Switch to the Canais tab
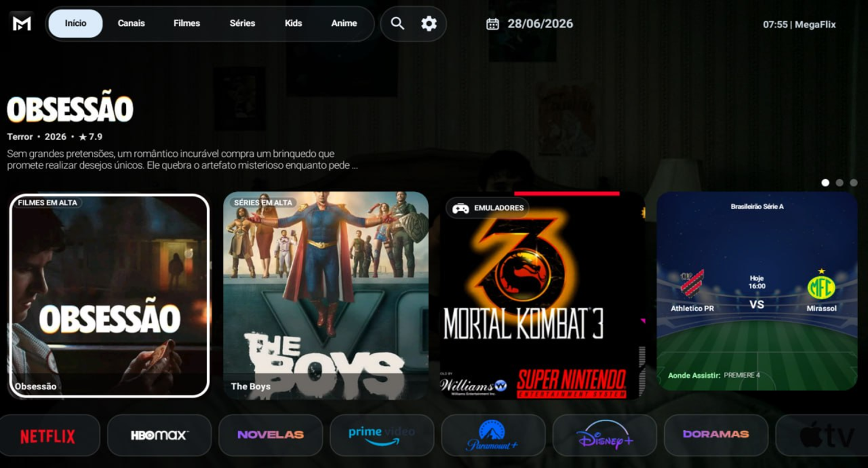 pos(131,24)
